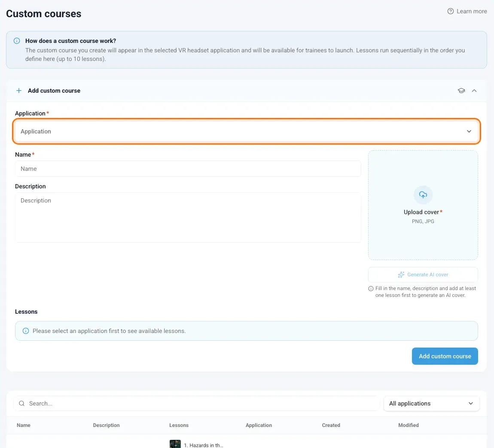This screenshot has height=448, width=494.
Task: Click the 'Add custom course' panel title
Action: click(54, 91)
